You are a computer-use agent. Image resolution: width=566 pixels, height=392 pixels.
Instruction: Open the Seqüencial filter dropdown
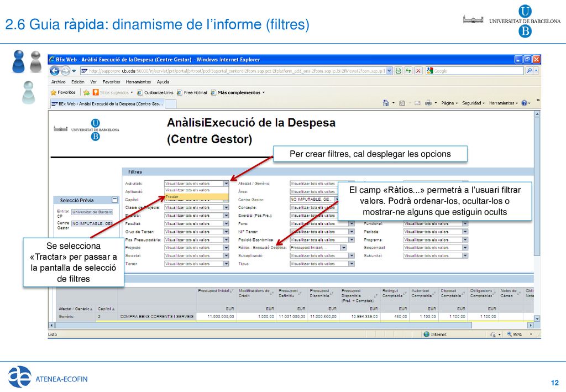[465, 248]
